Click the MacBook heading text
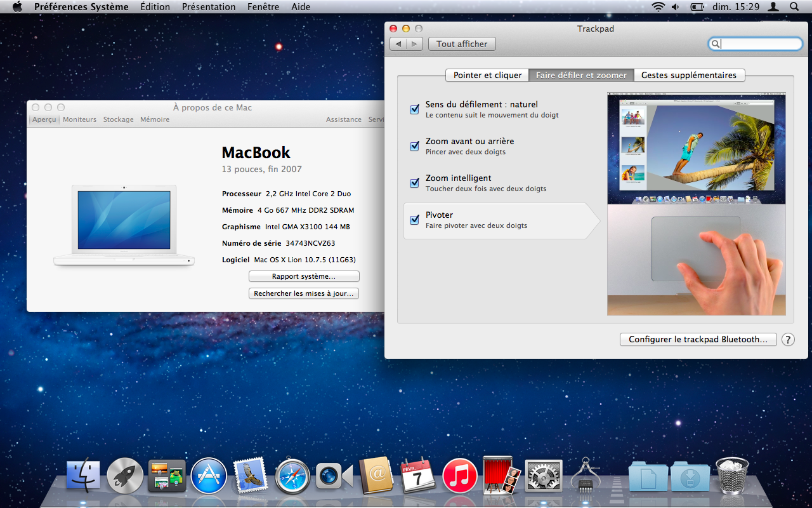Viewport: 812px width, 508px height. tap(256, 152)
